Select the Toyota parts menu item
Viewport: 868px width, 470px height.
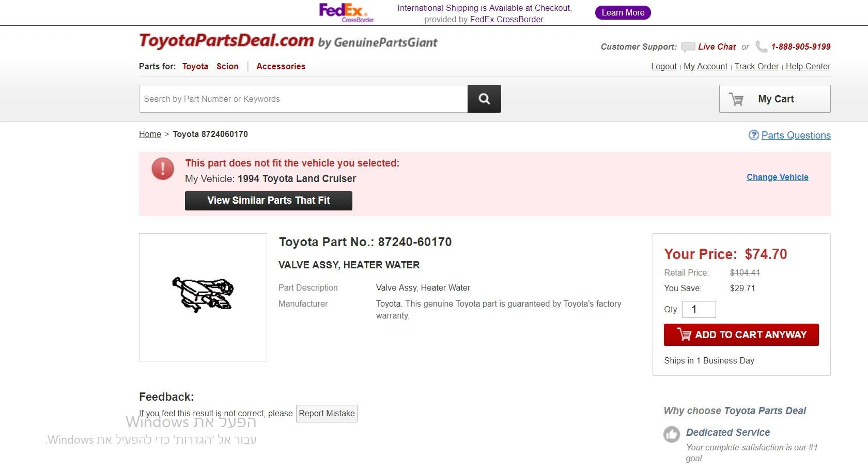point(195,66)
